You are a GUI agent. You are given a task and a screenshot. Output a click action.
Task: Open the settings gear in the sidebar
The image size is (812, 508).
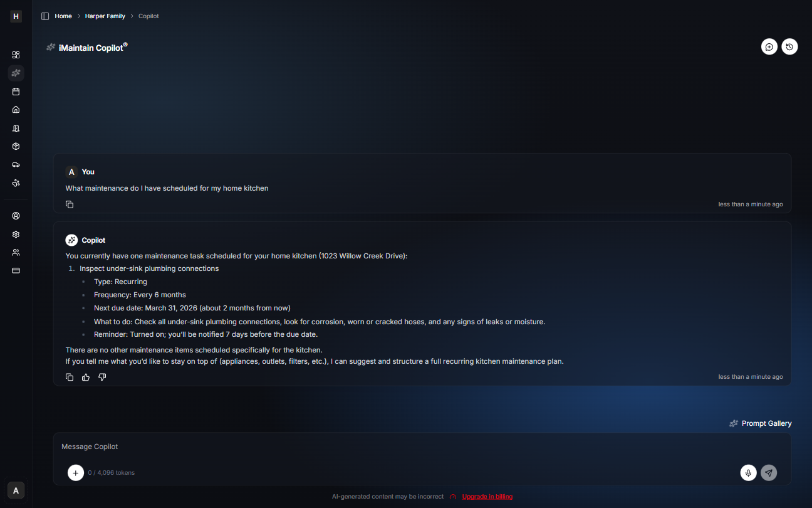pos(16,234)
